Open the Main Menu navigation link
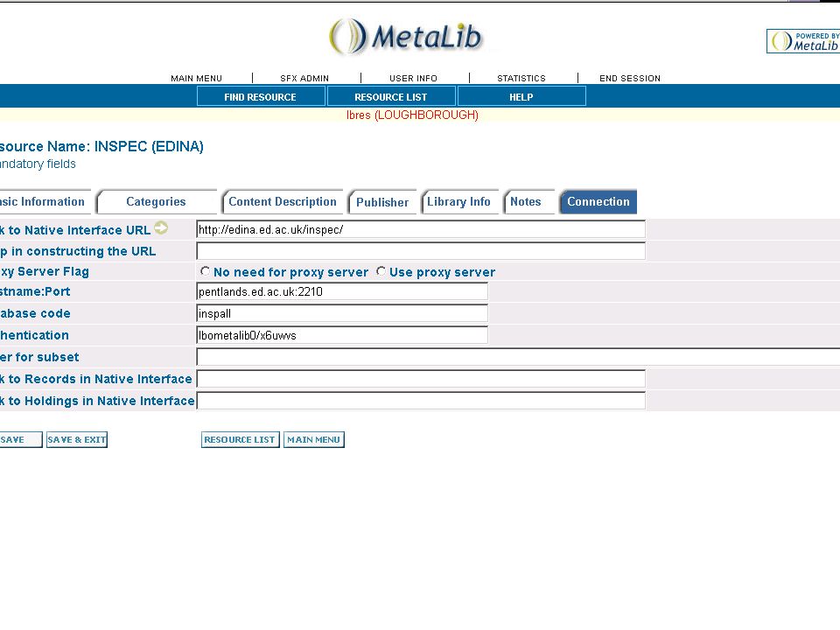Image resolution: width=840 pixels, height=630 pixels. tap(196, 78)
